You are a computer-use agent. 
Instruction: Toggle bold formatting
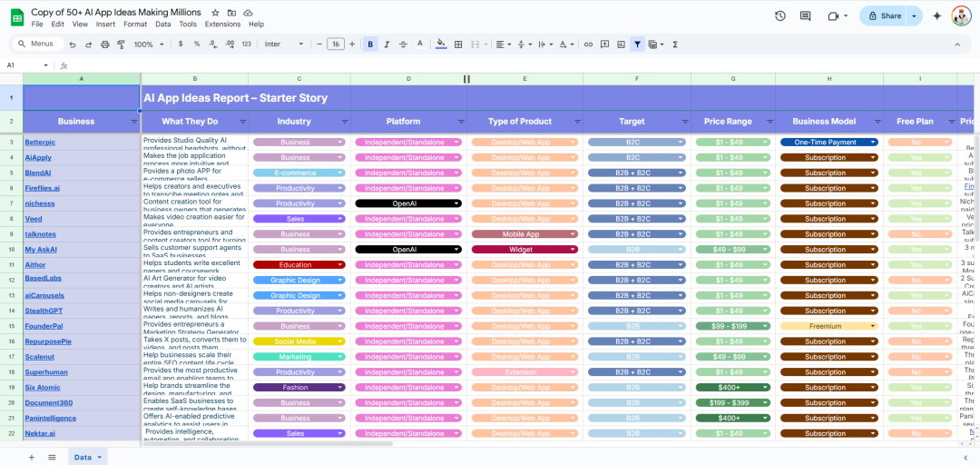tap(370, 45)
